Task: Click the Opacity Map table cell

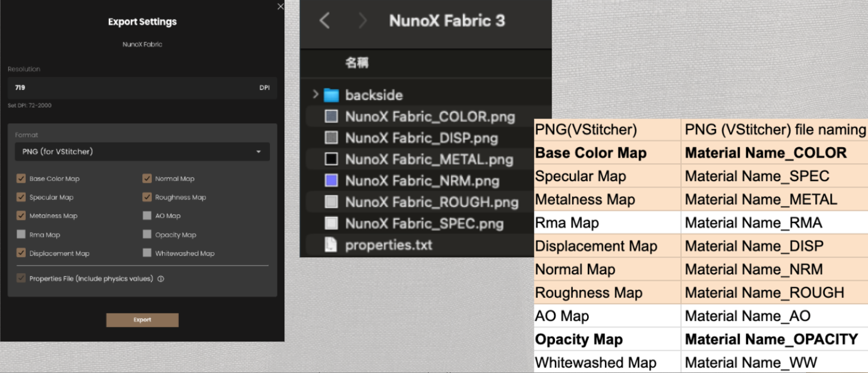Action: coord(607,340)
